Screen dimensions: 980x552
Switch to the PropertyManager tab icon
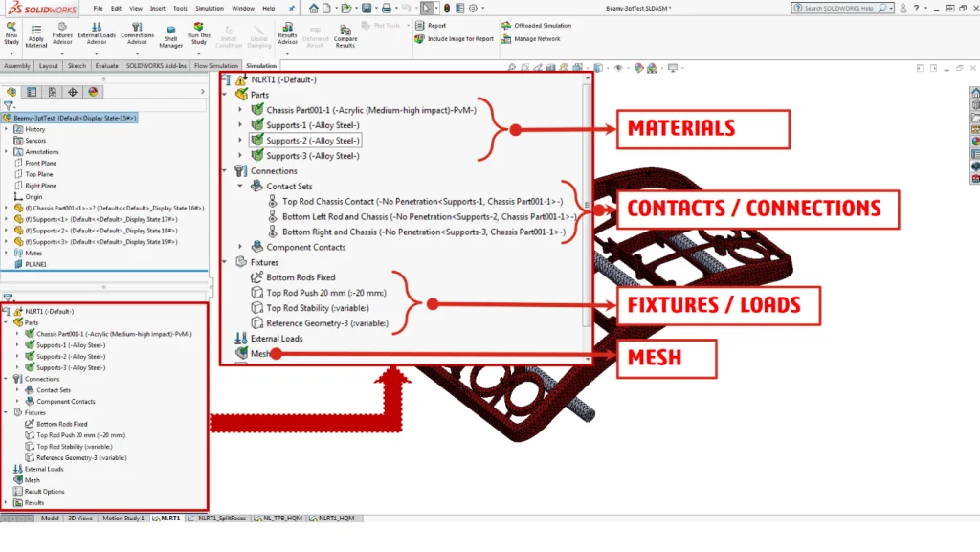pos(32,92)
